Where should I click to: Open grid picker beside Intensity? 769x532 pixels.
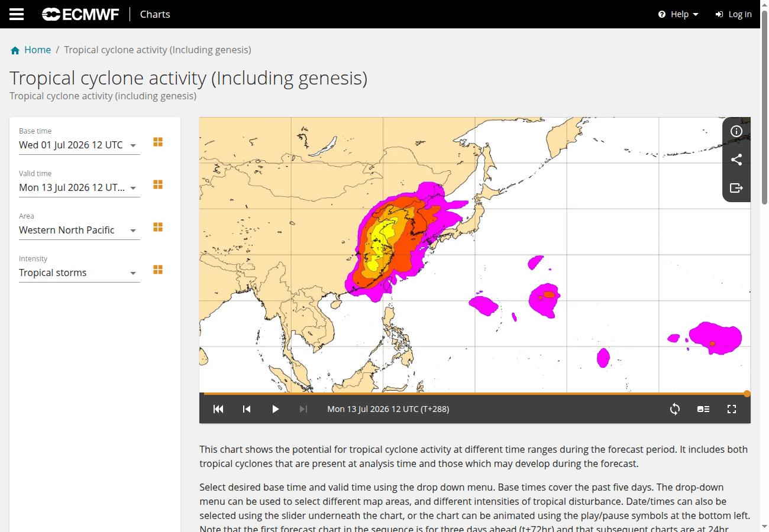pos(158,270)
